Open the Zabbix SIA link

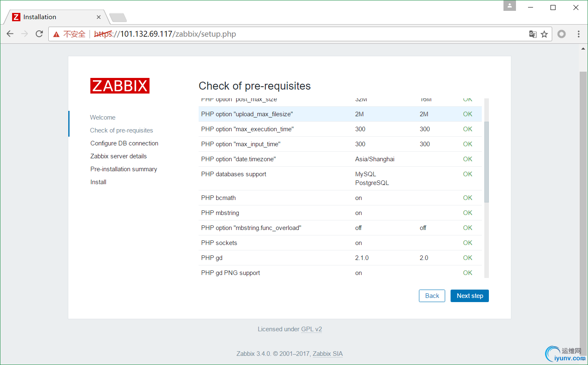[328, 354]
